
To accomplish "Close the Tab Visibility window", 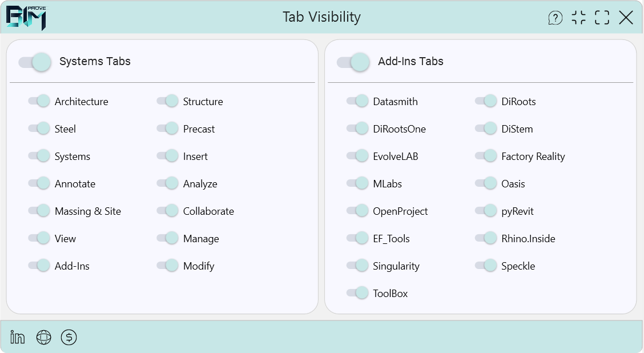I will 626,18.
